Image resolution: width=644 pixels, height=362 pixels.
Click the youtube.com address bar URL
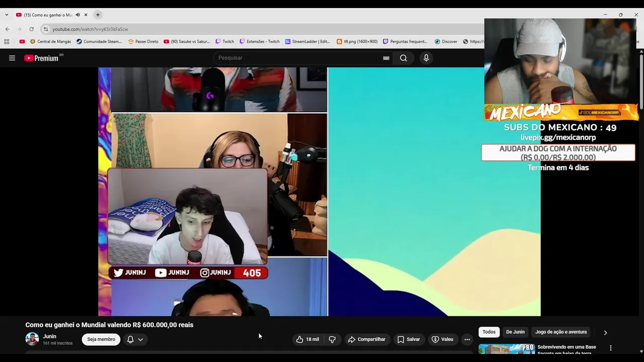90,29
